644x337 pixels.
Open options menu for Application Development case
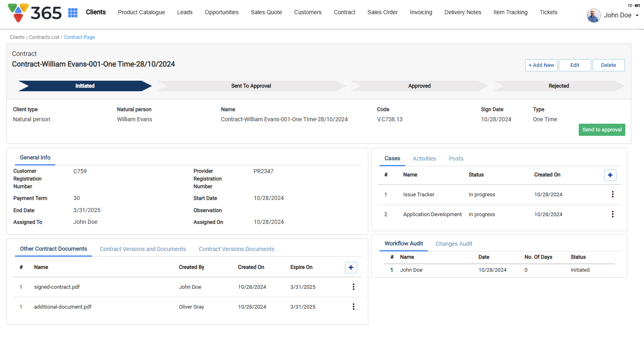(x=612, y=215)
